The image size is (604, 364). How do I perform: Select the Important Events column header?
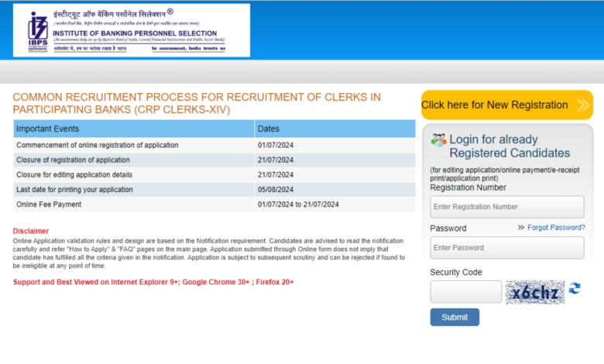pyautogui.click(x=134, y=129)
